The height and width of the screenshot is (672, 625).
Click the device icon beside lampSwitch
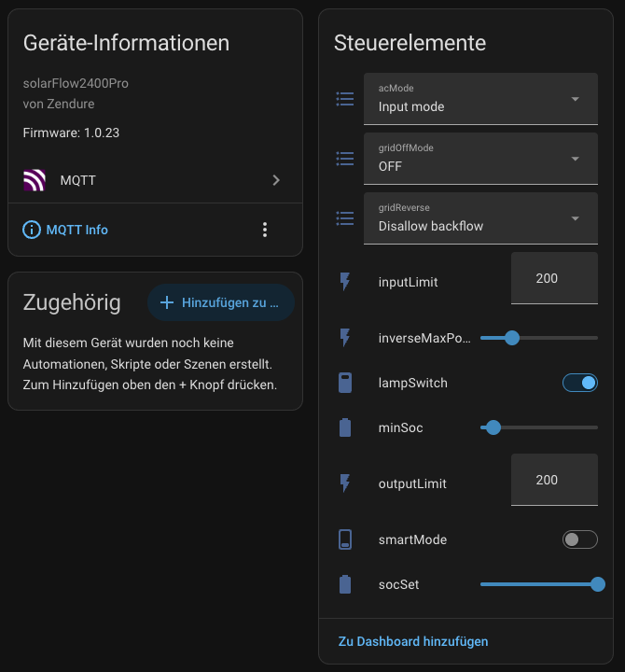click(345, 383)
